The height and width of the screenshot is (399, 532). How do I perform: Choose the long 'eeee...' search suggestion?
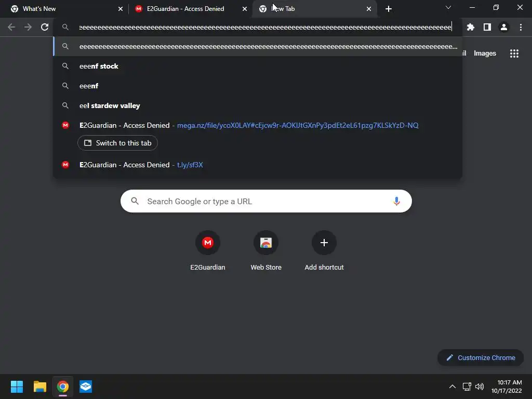pyautogui.click(x=258, y=46)
